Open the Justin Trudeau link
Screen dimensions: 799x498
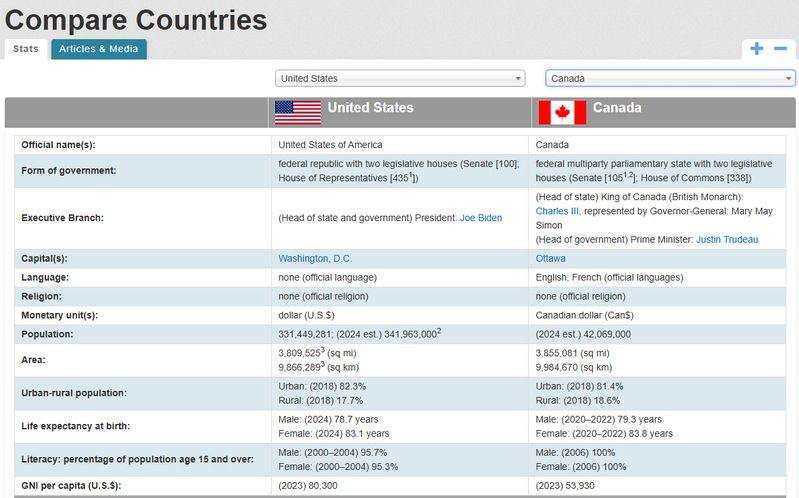pyautogui.click(x=726, y=239)
